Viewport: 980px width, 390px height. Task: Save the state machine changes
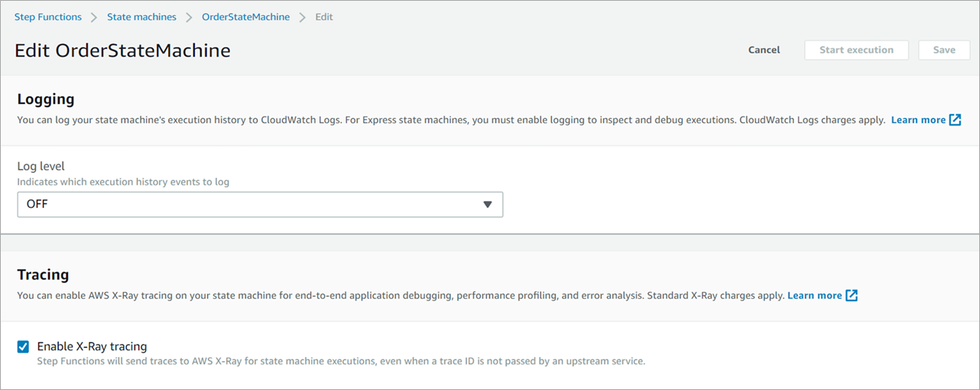coord(944,50)
